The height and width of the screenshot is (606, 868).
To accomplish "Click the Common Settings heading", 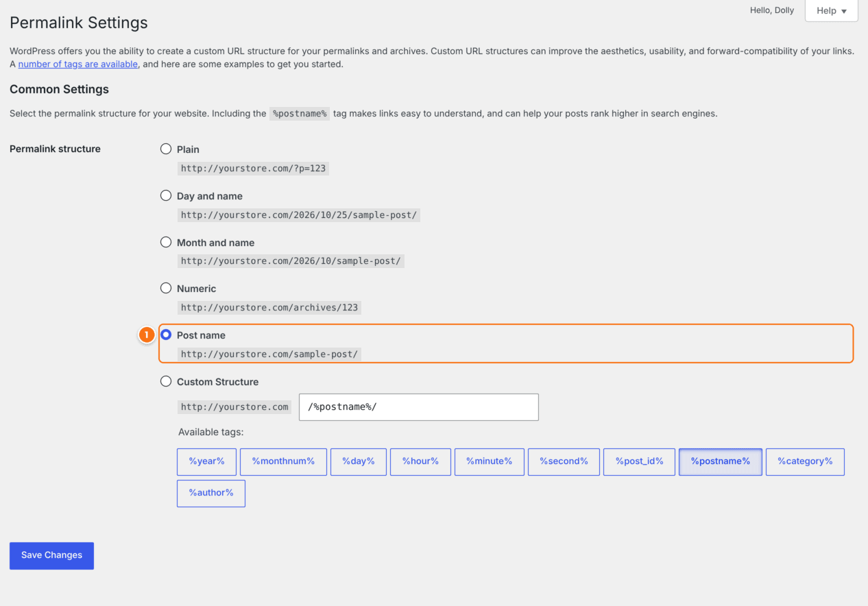I will point(59,89).
